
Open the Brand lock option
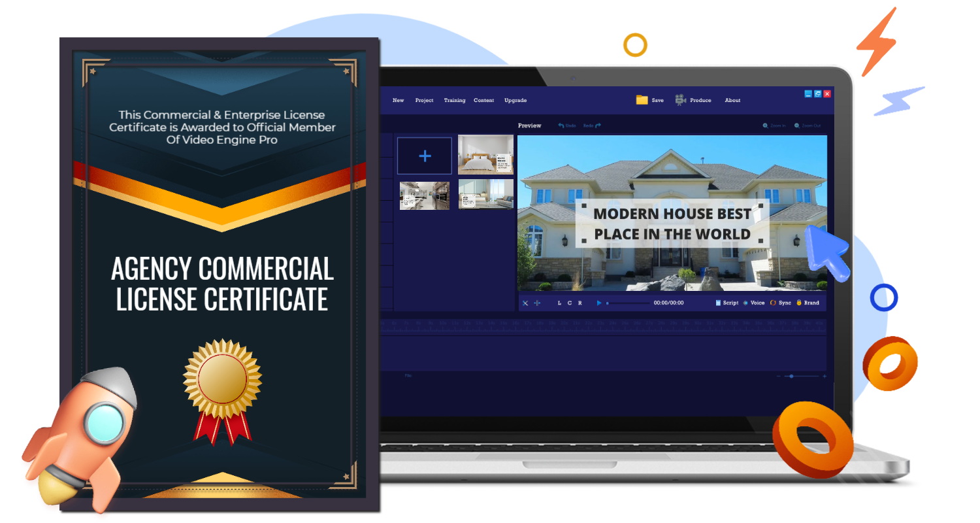pos(808,303)
